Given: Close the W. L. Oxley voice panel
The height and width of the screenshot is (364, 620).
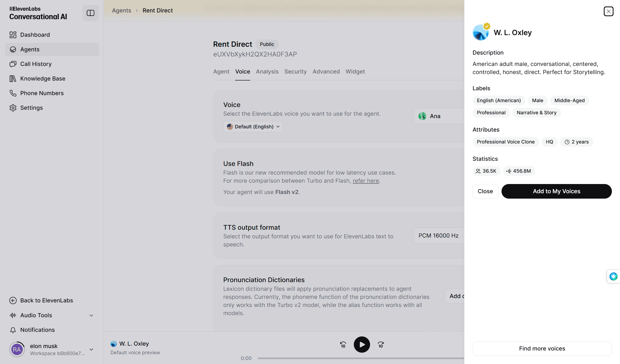Looking at the screenshot, I should (x=608, y=11).
